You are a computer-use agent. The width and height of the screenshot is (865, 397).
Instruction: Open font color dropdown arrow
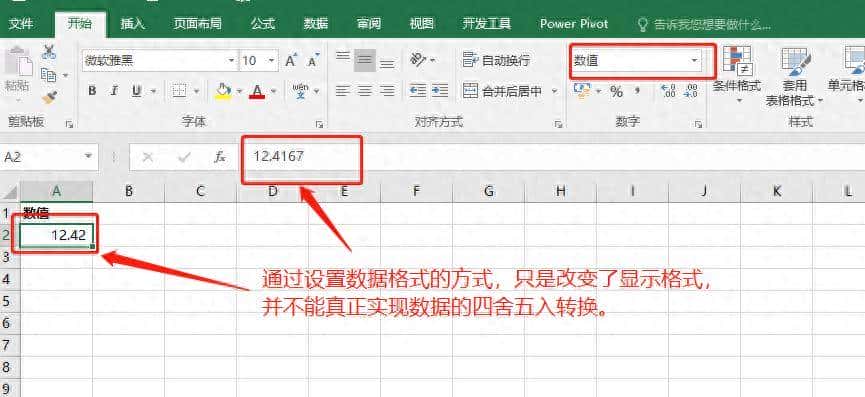[x=274, y=91]
